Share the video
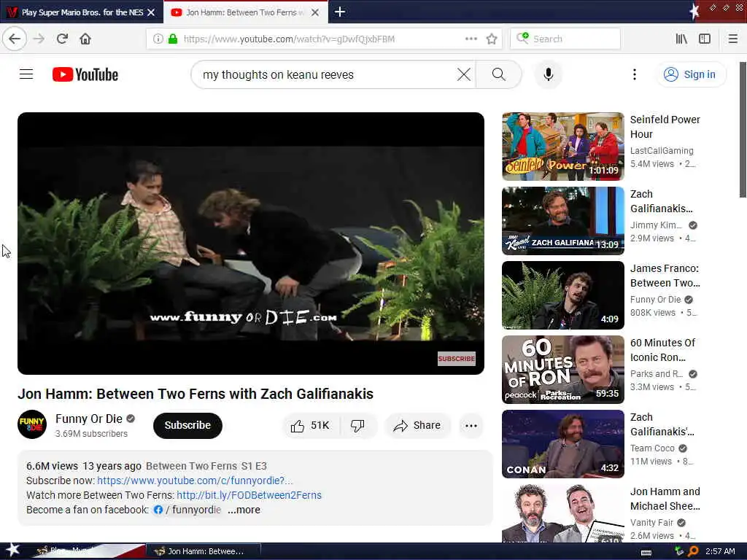 coord(417,425)
